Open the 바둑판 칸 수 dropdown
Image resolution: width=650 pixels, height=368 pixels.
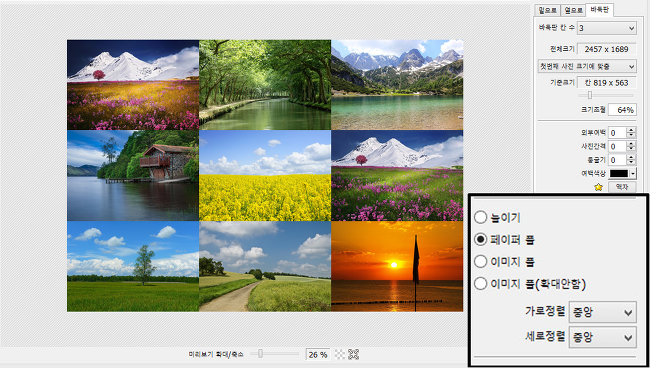tap(606, 28)
